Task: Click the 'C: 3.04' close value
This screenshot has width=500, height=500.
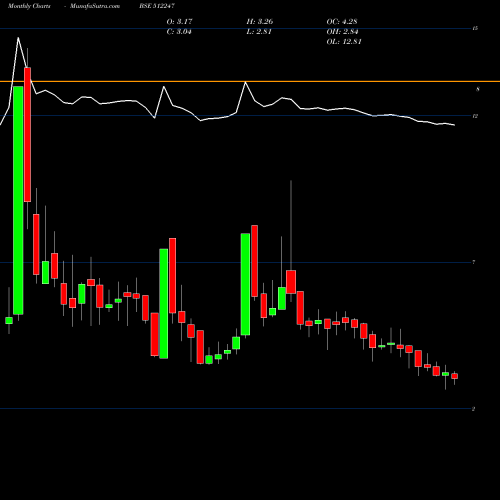Action: [x=179, y=32]
